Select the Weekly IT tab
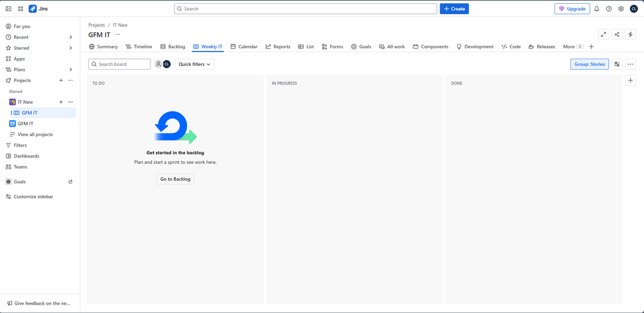Viewport: 644px width, 313px height. click(x=208, y=47)
